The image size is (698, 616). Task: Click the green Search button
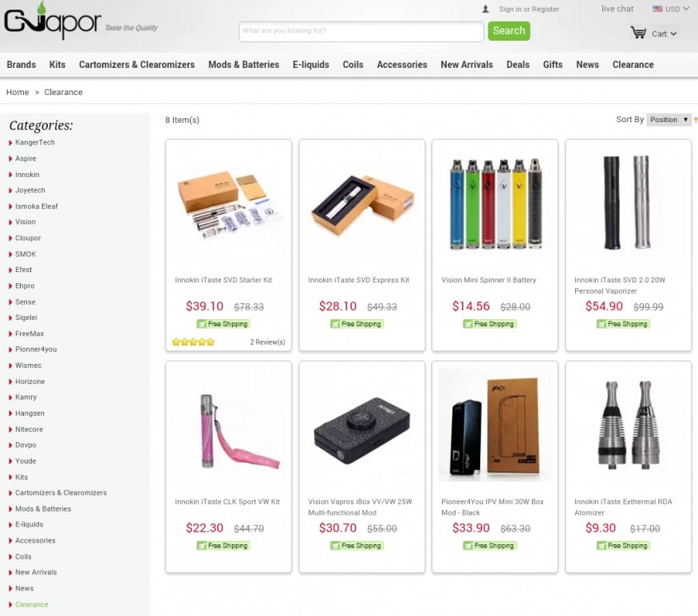pyautogui.click(x=509, y=31)
